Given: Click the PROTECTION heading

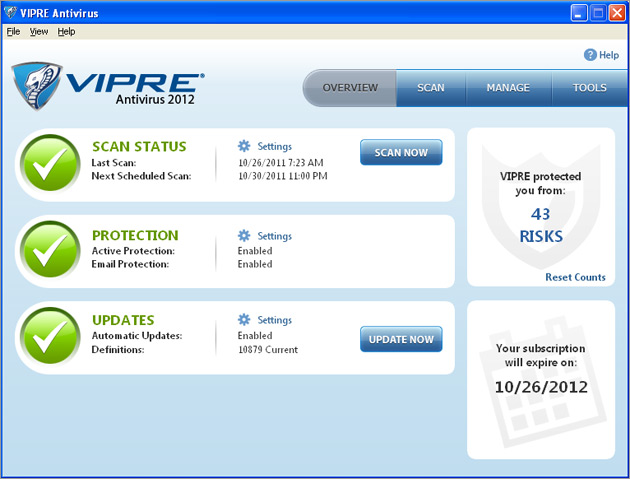Looking at the screenshot, I should (x=135, y=235).
